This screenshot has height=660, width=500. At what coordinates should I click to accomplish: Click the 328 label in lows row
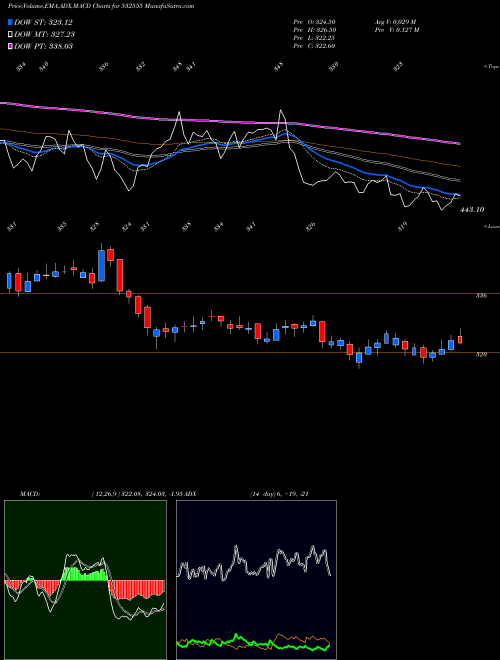tap(94, 227)
